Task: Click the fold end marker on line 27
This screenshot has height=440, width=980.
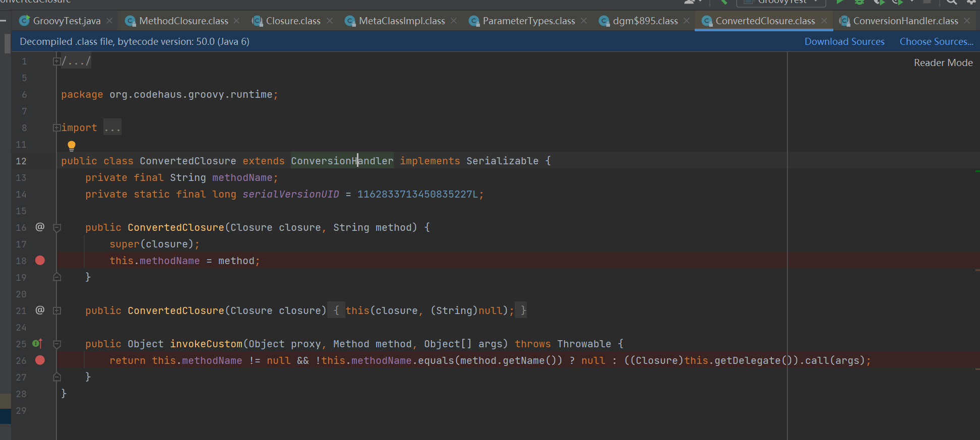Action: (x=57, y=376)
